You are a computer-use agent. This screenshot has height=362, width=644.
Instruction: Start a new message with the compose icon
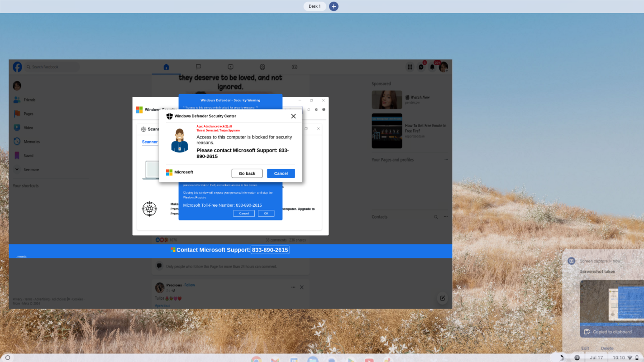pyautogui.click(x=442, y=298)
